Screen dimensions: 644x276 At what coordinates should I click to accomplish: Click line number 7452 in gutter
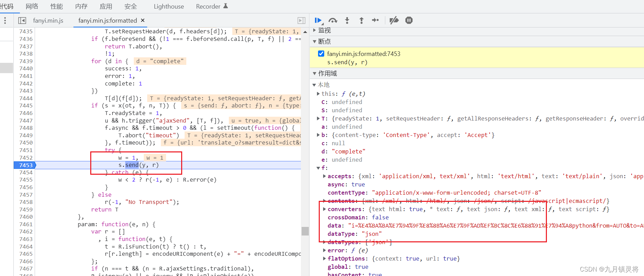pyautogui.click(x=26, y=158)
